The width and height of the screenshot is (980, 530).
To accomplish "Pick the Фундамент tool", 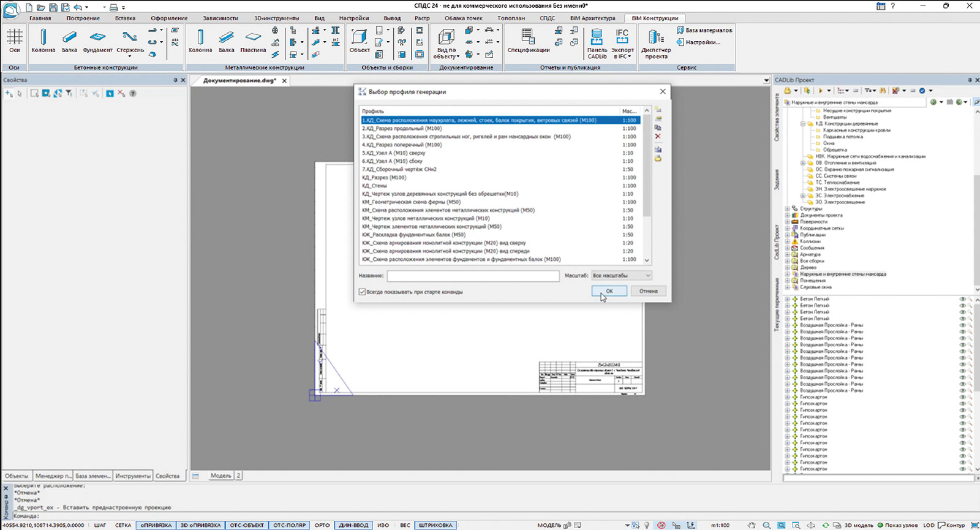I will point(97,40).
